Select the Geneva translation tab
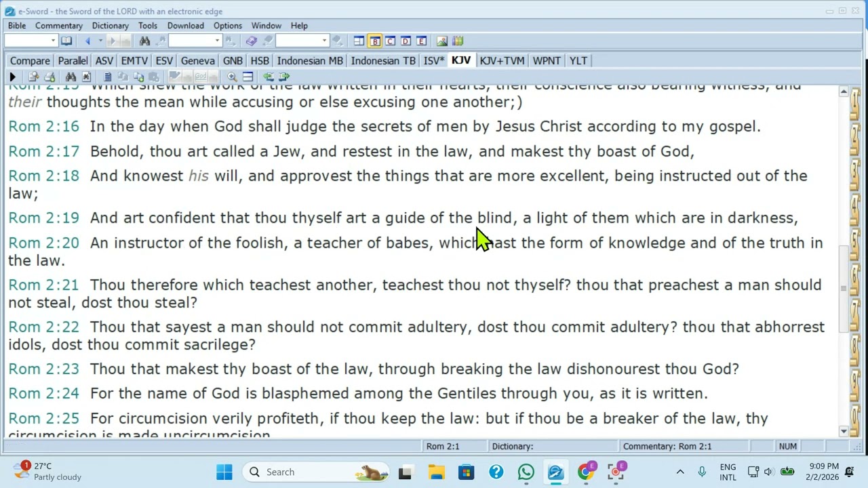This screenshot has height=488, width=868. 198,61
